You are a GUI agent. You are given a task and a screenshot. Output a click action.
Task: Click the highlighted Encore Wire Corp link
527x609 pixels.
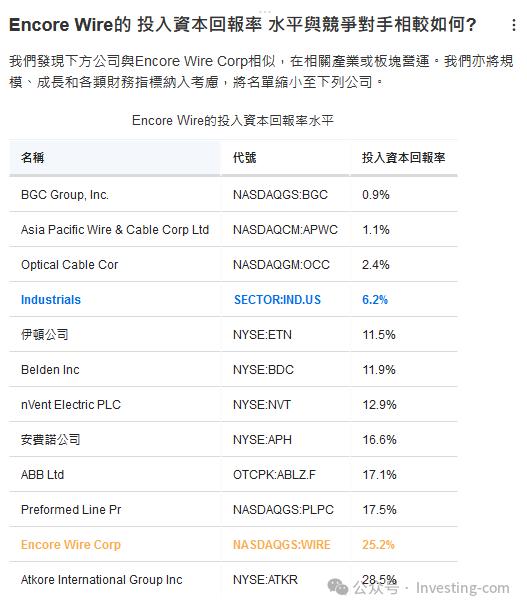[71, 545]
